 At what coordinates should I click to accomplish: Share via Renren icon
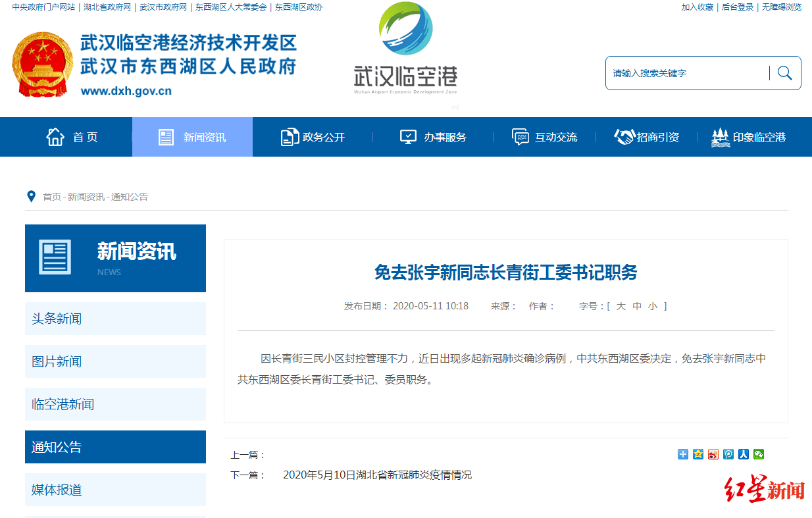(744, 454)
